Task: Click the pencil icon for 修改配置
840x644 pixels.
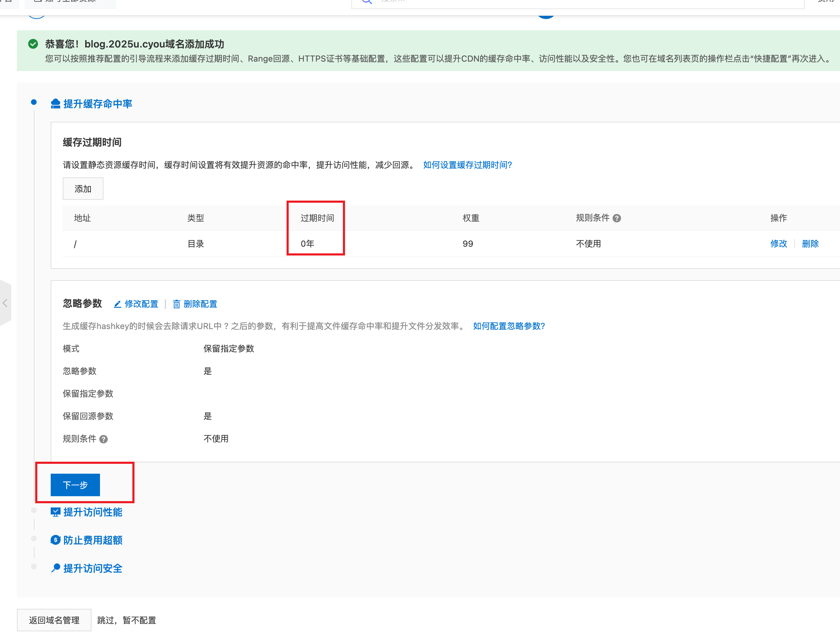Action: (x=117, y=304)
